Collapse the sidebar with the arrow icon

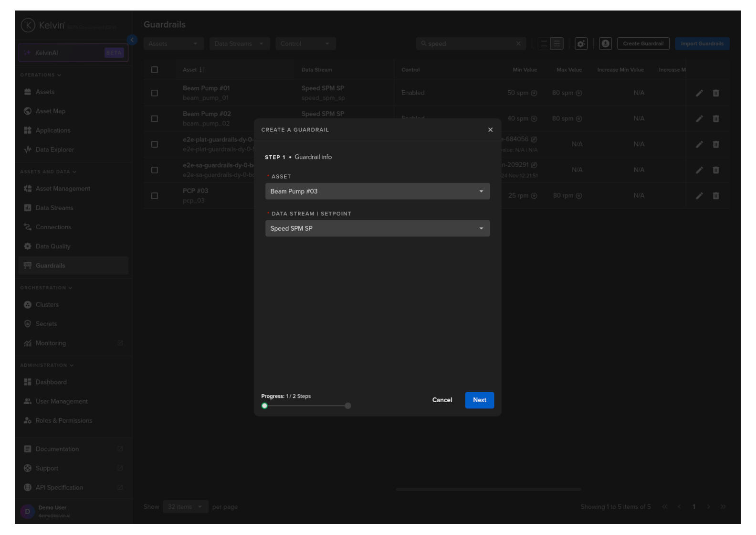pyautogui.click(x=132, y=40)
